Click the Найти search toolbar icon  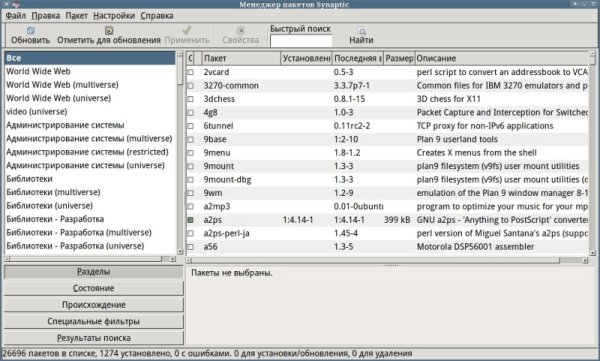point(361,30)
